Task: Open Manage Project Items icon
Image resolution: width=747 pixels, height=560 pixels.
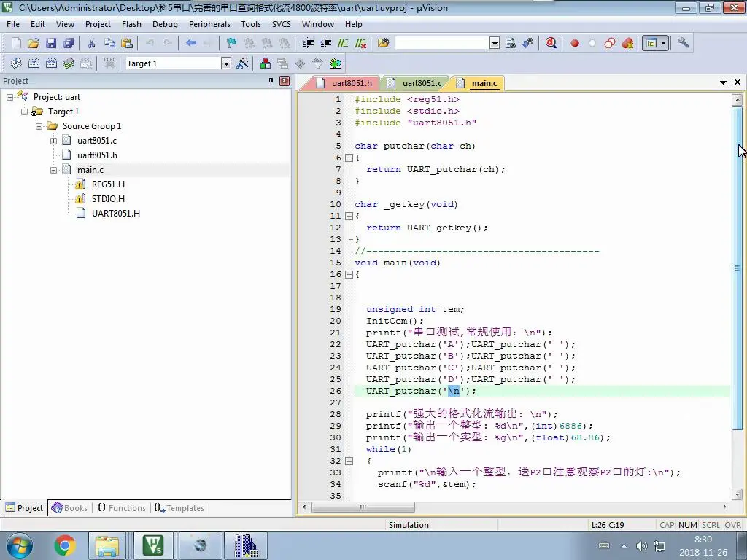Action: pyautogui.click(x=266, y=63)
